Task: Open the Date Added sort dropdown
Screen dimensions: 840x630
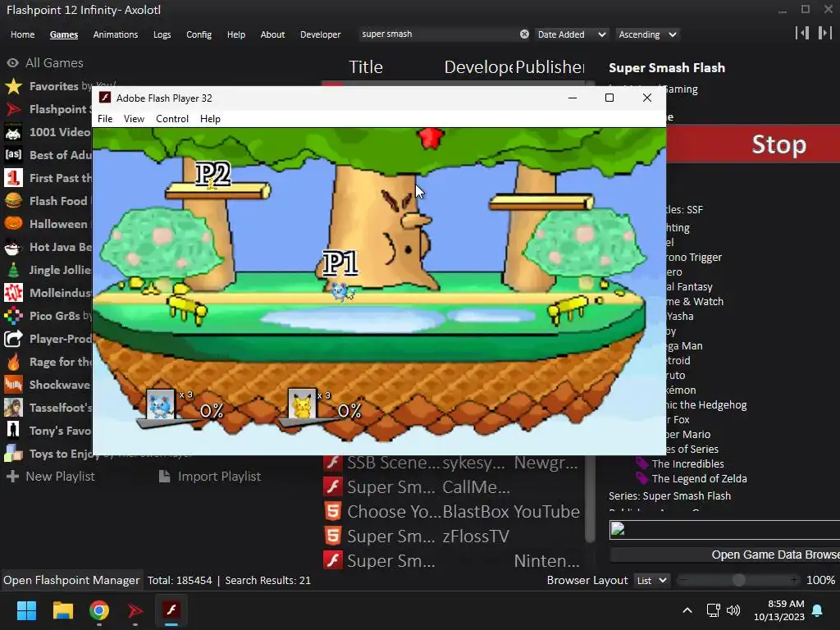Action: click(x=572, y=34)
